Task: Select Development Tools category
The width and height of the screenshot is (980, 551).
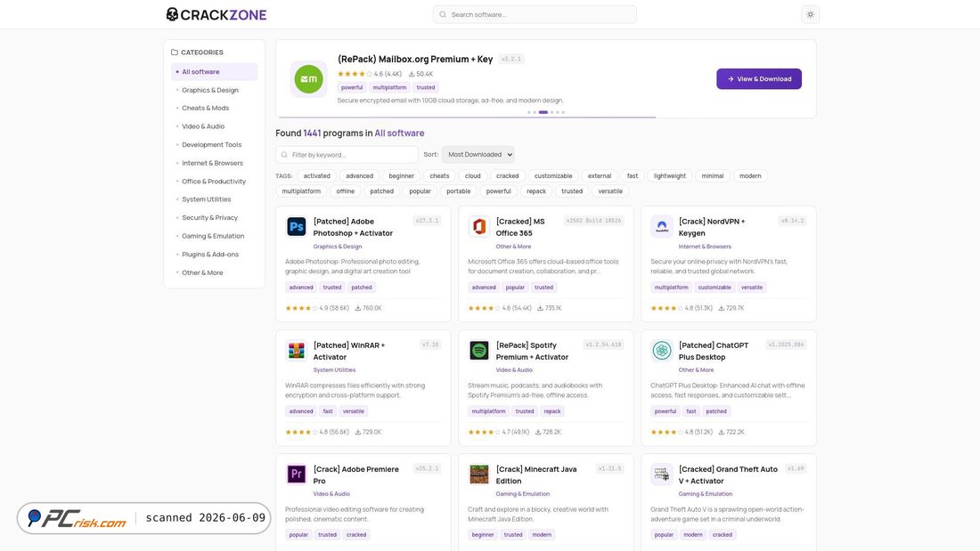Action: (215, 144)
